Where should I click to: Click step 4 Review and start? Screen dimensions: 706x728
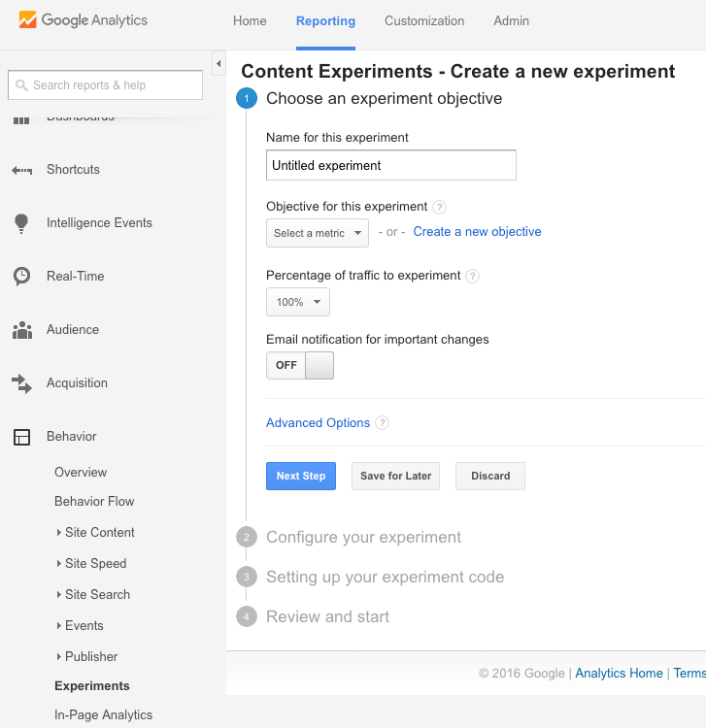point(328,617)
